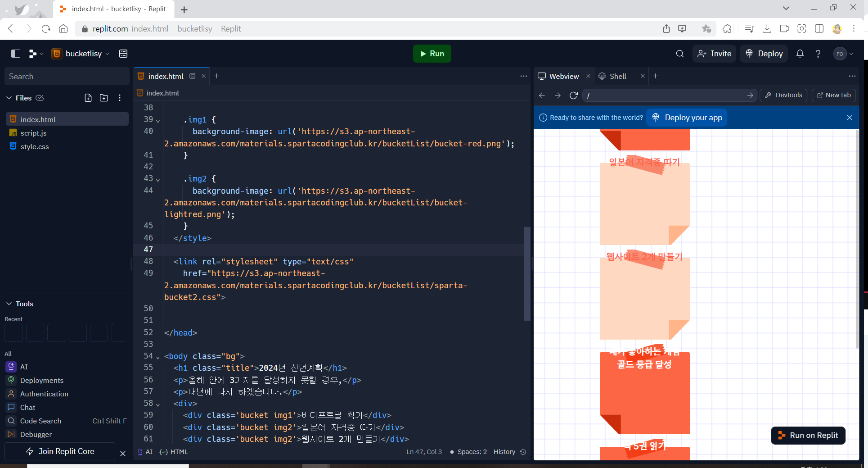This screenshot has height=468, width=868.
Task: Open script.js from the file tree
Action: [x=67, y=133]
